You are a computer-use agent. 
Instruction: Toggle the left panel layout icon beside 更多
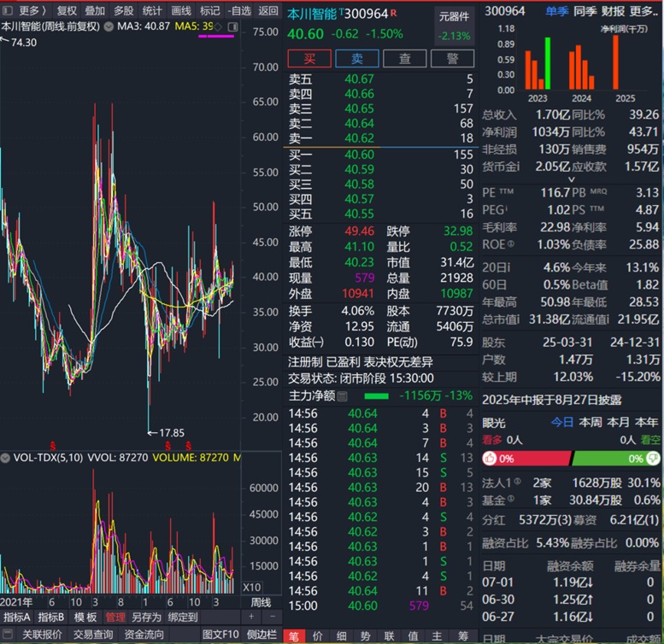[x=8, y=10]
